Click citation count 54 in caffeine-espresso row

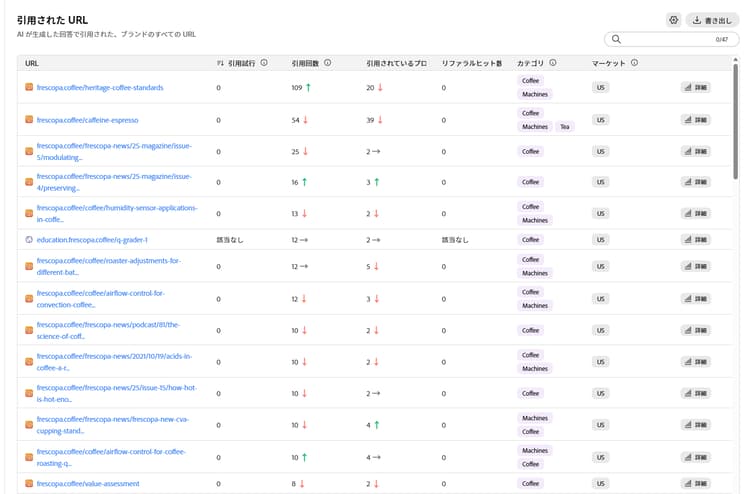click(296, 120)
